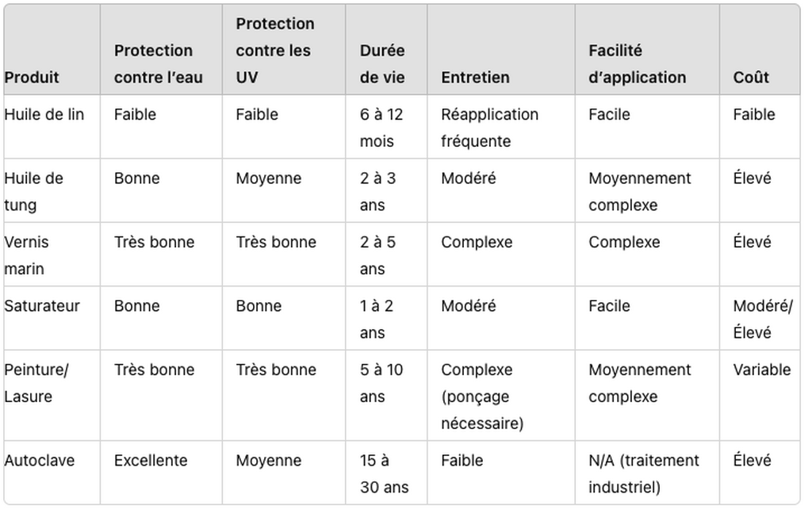Select the Durée de vie column header
Screen dimensions: 812x514
tap(382, 63)
